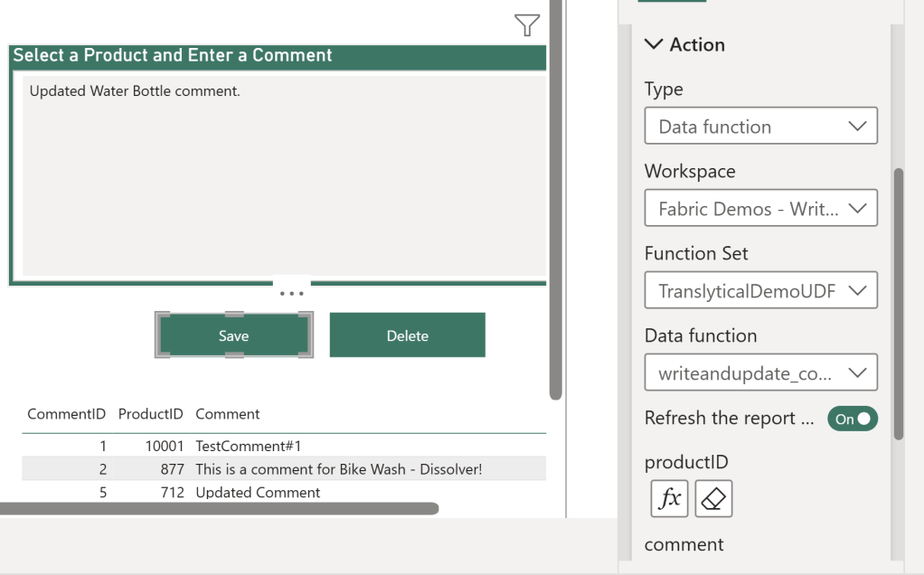Image resolution: width=924 pixels, height=575 pixels.
Task: Open the three-dot more options menu
Action: click(292, 294)
